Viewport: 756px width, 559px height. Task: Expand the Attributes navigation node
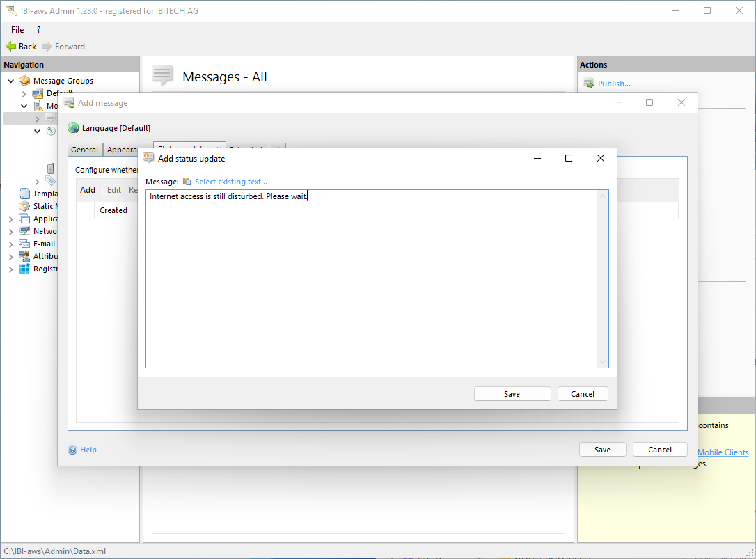pyautogui.click(x=11, y=256)
